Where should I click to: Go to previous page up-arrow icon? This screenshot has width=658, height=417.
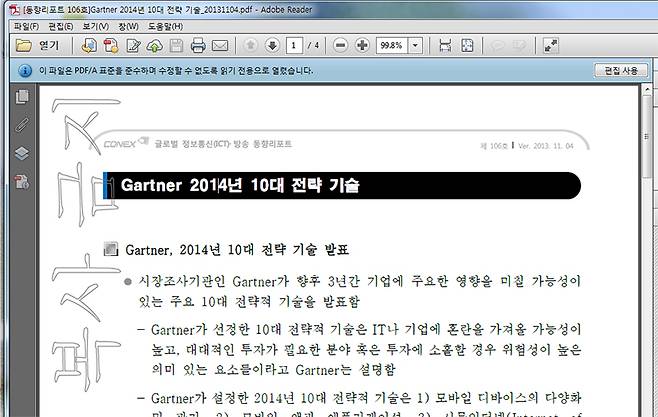tap(251, 45)
